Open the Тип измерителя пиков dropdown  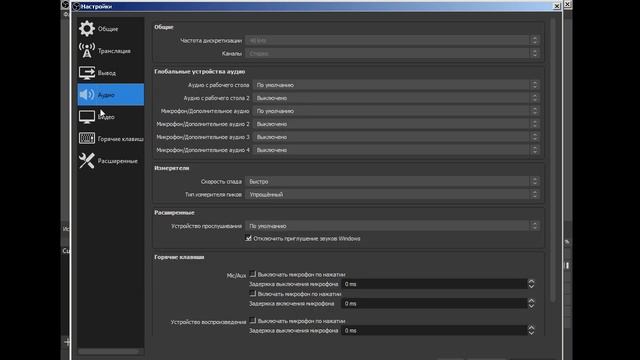pos(392,195)
